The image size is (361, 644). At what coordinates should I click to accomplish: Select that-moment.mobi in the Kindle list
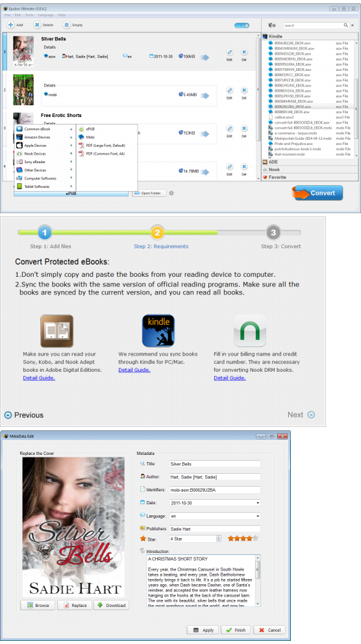[289, 155]
